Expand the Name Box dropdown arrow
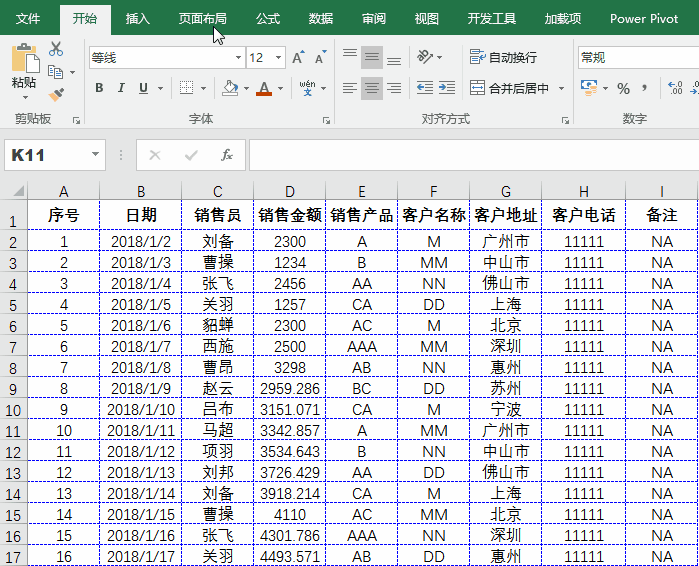This screenshot has height=566, width=699. point(96,155)
